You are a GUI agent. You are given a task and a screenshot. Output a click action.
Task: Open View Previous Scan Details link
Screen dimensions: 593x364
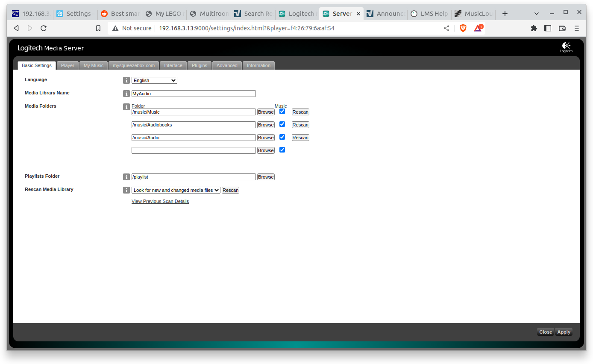point(160,201)
